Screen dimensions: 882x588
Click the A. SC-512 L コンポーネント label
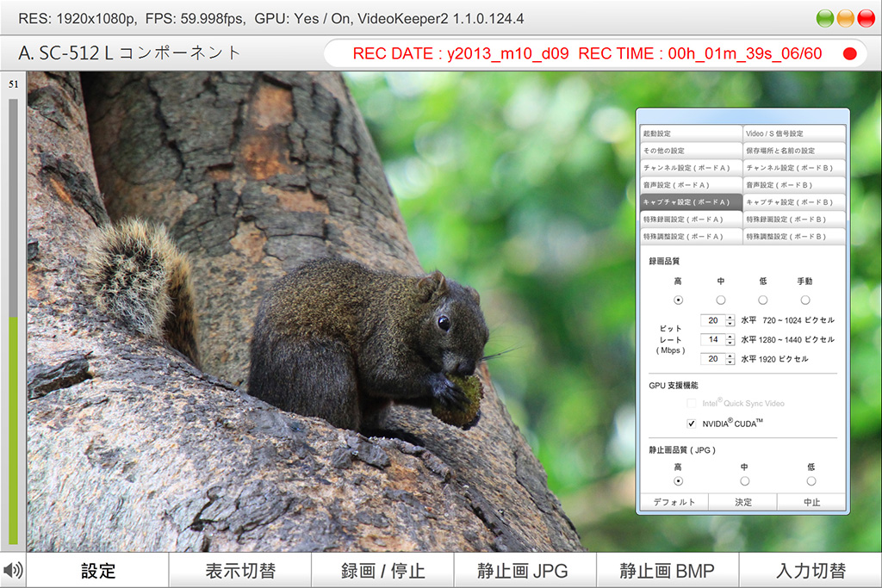(x=129, y=53)
